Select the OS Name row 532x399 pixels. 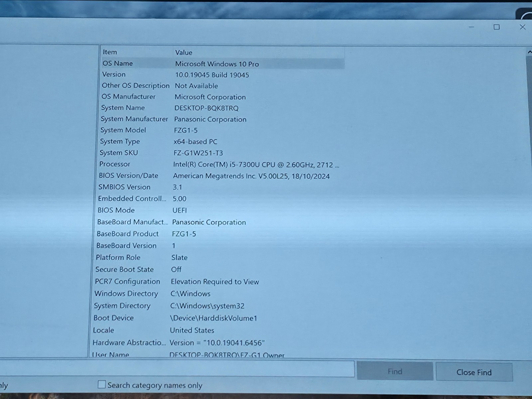coord(223,64)
